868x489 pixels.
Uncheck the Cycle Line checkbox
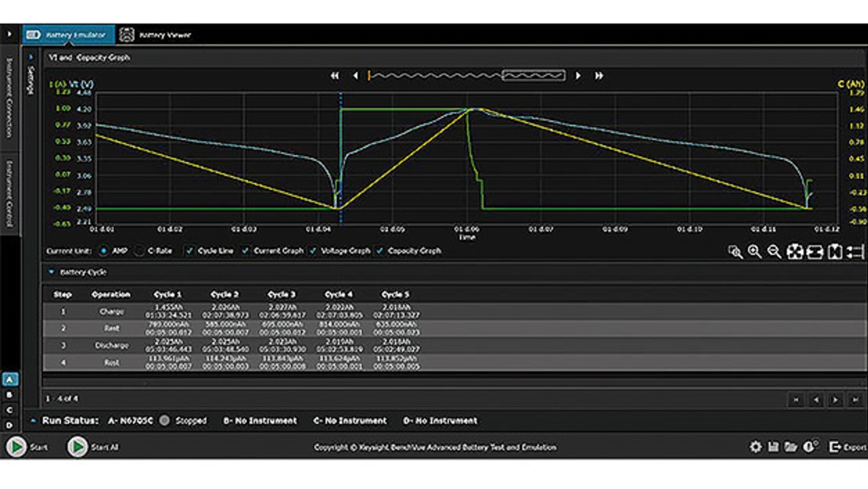point(189,251)
